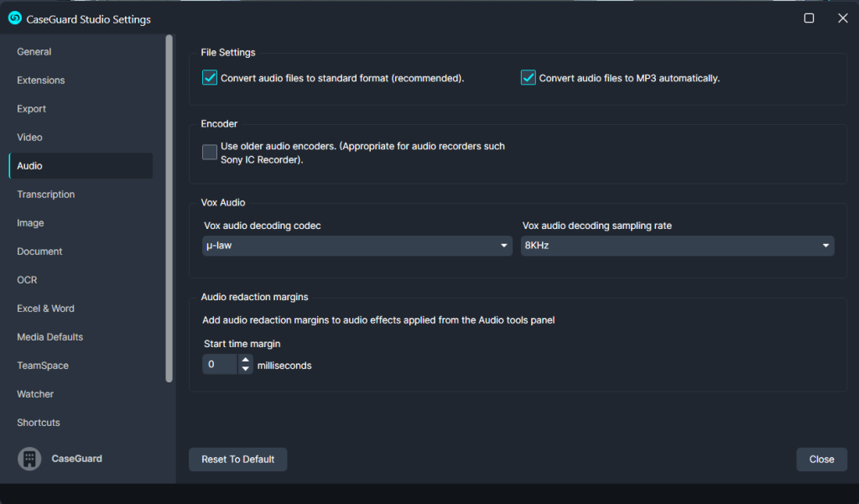The image size is (859, 504).
Task: Enable use older audio encoders option
Action: coord(210,152)
